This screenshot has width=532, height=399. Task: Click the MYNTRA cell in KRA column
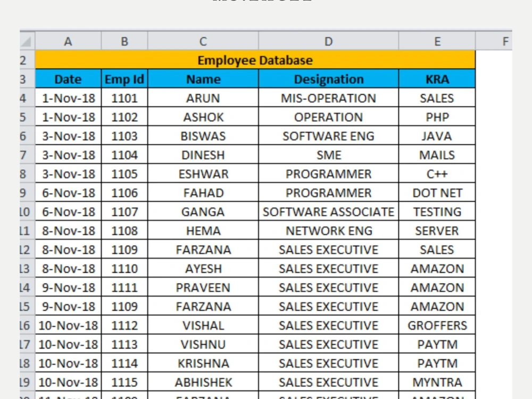[x=437, y=382]
